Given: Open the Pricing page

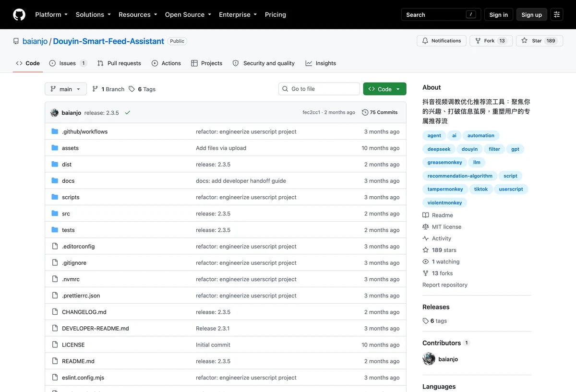Looking at the screenshot, I should click(276, 14).
